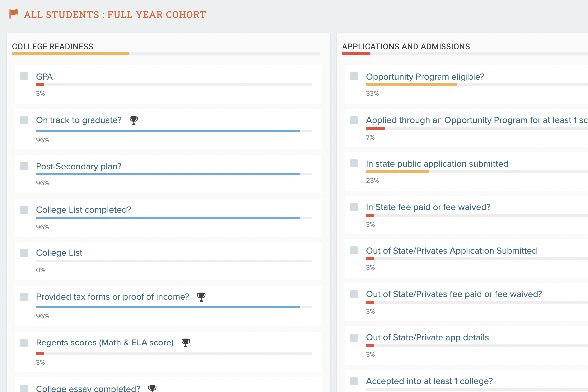The width and height of the screenshot is (588, 392).
Task: Check the "Opportunity Program eligible?" checkbox
Action: point(354,77)
